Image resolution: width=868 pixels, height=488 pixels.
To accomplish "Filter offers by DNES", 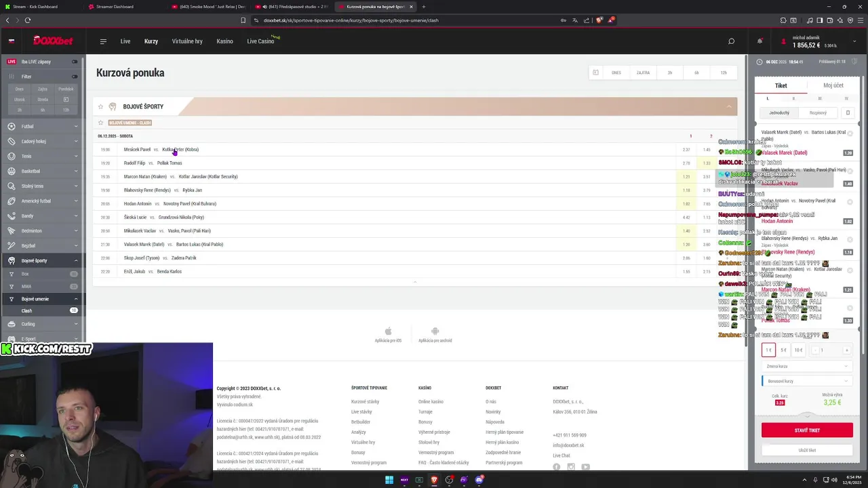I will pyautogui.click(x=616, y=73).
